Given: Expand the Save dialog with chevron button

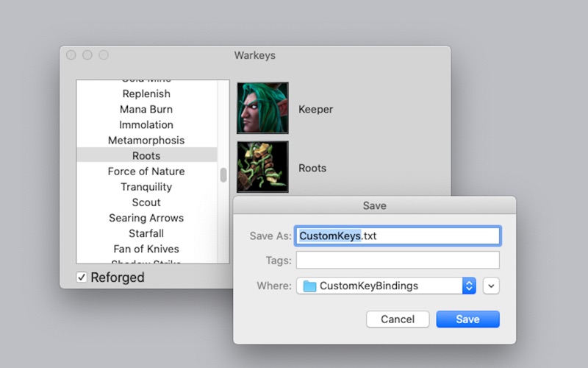Looking at the screenshot, I should coord(491,286).
